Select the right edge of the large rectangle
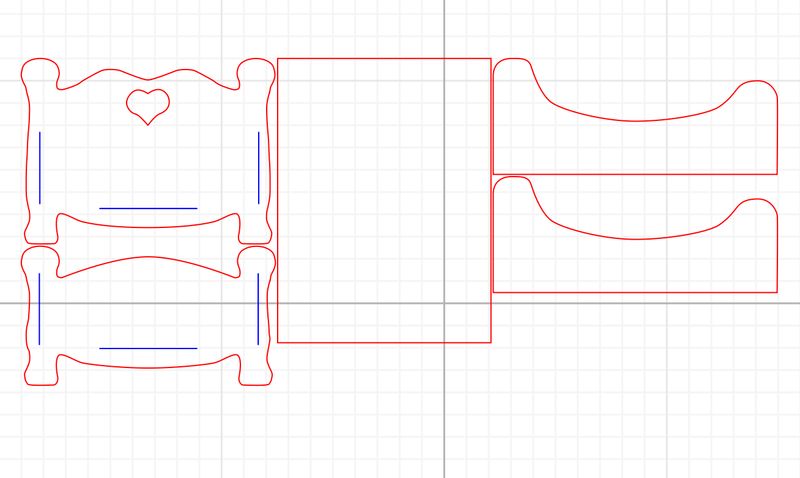This screenshot has height=478, width=800. coord(491,200)
